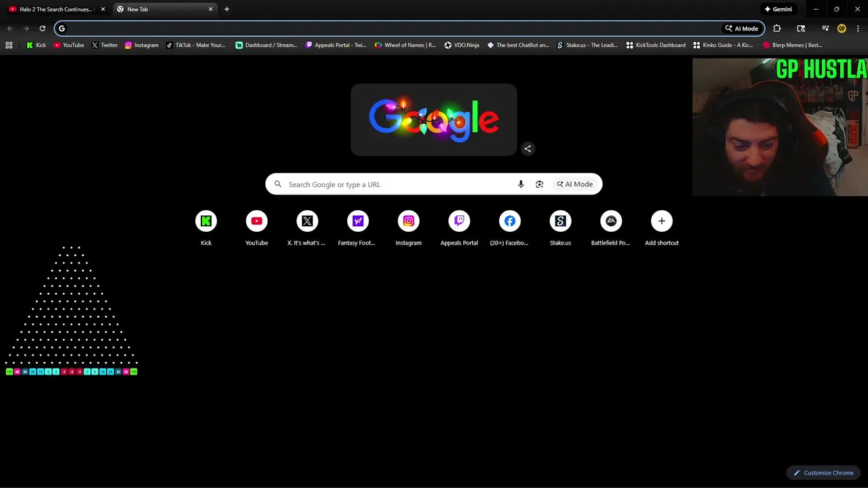Viewport: 868px width, 488px height.
Task: Open the Kick shortcut tile
Action: (206, 228)
